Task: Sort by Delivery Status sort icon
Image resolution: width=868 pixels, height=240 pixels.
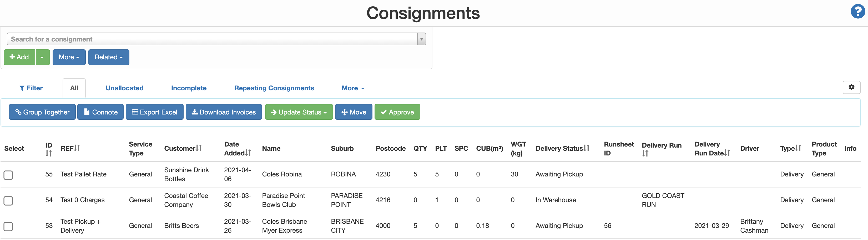Action: tap(587, 148)
